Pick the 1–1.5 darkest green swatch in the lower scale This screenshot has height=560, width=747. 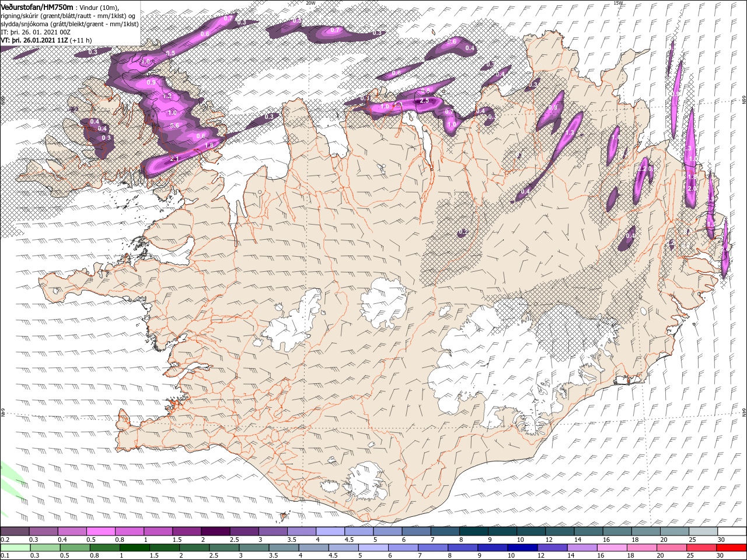tap(135, 548)
